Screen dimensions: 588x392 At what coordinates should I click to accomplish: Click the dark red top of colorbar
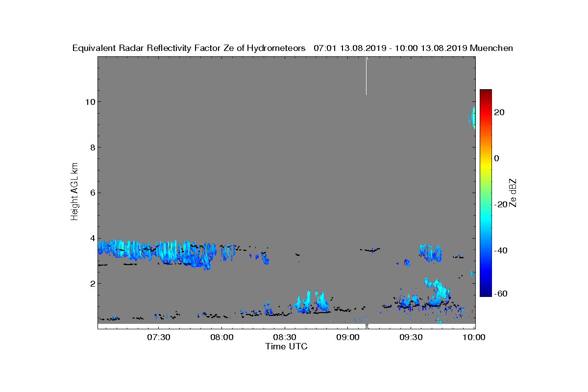coord(486,93)
